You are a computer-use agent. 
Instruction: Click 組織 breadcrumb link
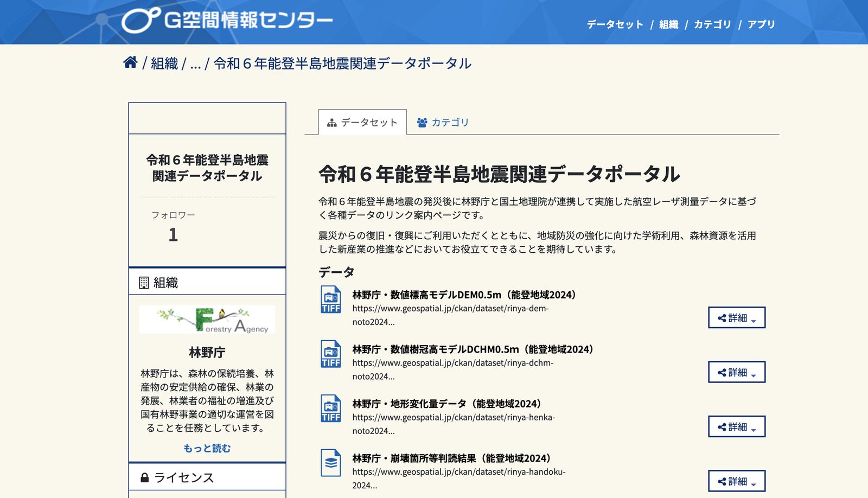(164, 63)
